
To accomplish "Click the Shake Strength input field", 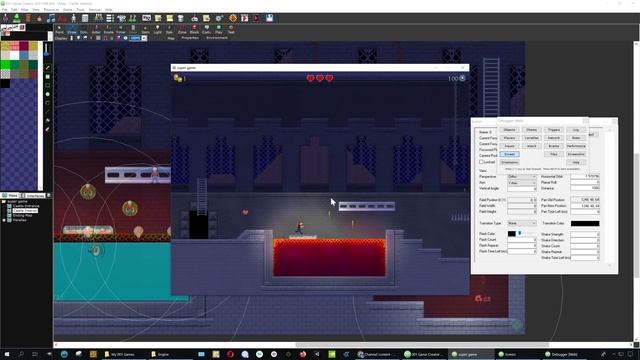I will (585, 234).
